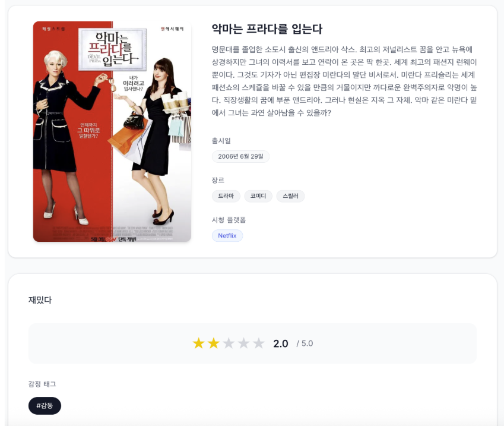Viewport: 504px width, 426px height.
Task: Click the 장르 section label
Action: click(x=218, y=180)
